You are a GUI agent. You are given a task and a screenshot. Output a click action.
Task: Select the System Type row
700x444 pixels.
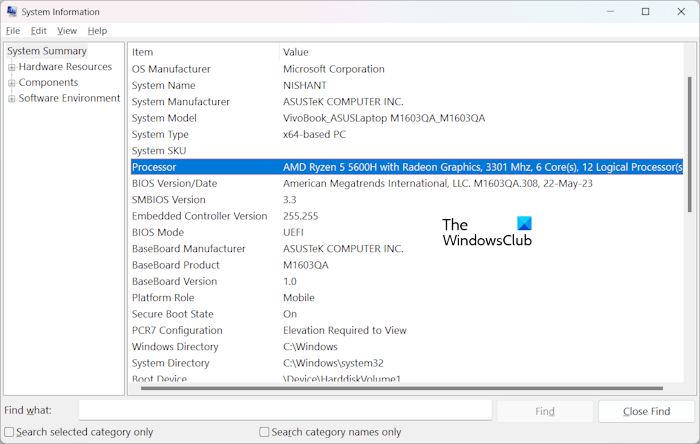(x=407, y=134)
